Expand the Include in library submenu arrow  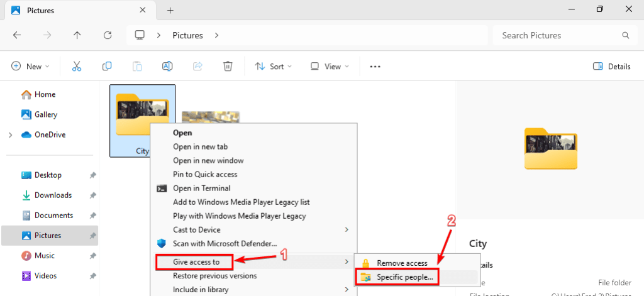click(347, 290)
